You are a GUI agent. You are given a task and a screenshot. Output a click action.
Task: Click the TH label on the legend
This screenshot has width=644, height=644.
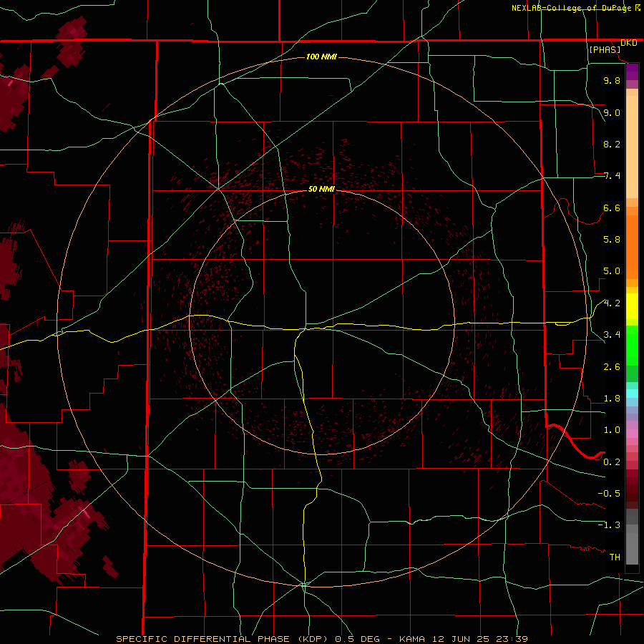(615, 557)
